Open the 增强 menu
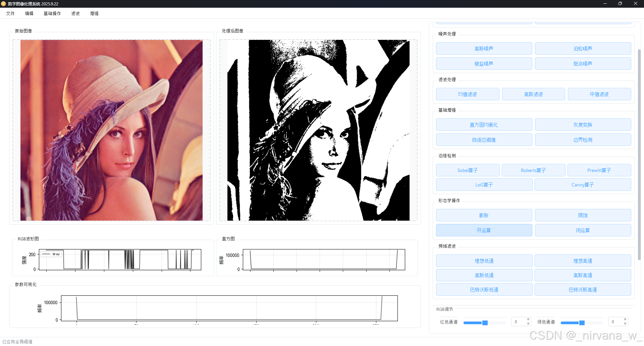The height and width of the screenshot is (346, 644). click(x=94, y=13)
